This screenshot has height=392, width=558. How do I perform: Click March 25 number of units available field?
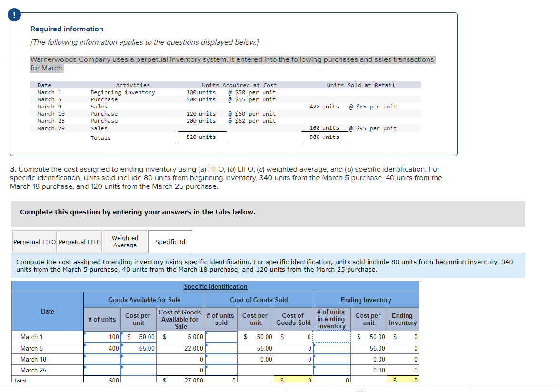[102, 370]
